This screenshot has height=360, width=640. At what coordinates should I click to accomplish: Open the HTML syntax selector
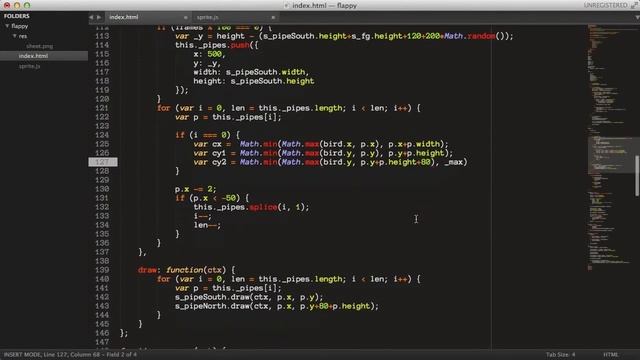tap(610, 354)
